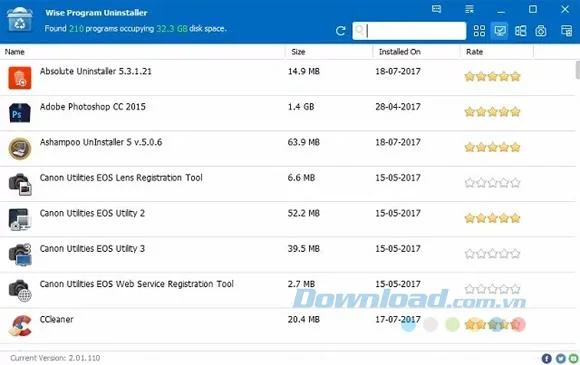The image size is (580, 365).
Task: Focus the program search field
Action: click(409, 31)
